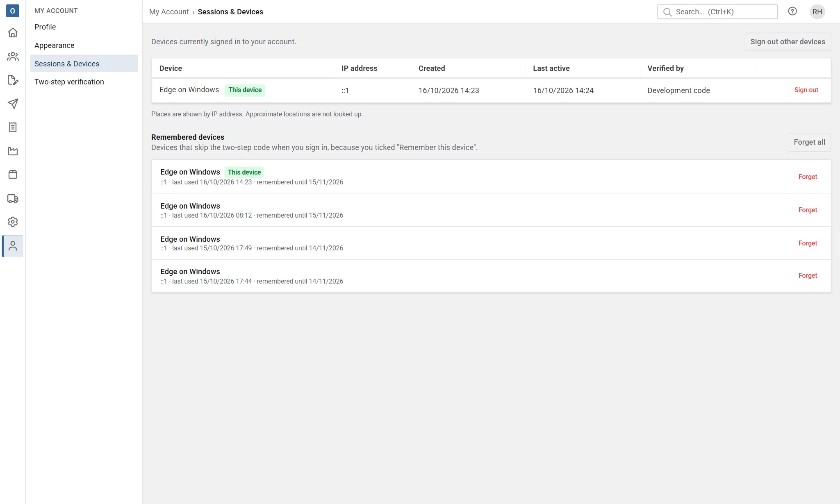Viewport: 840px width, 504px height.
Task: Forget device last used 15/10/2026 17:49
Action: (x=808, y=243)
